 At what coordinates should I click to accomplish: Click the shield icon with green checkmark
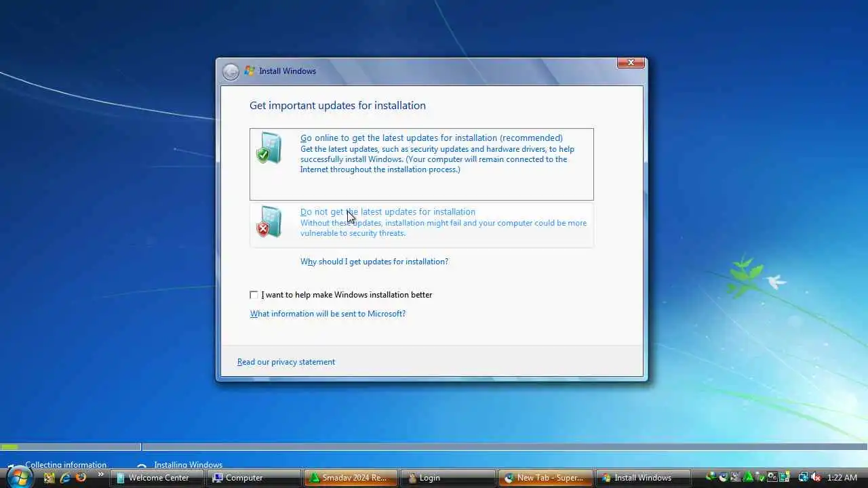point(269,148)
